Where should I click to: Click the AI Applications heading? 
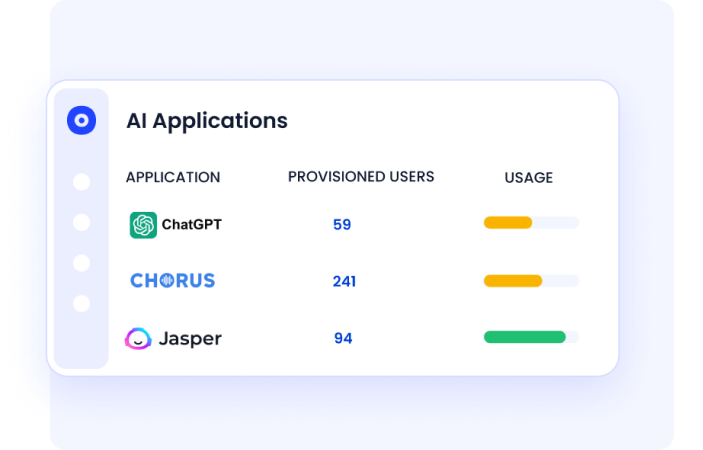click(207, 121)
